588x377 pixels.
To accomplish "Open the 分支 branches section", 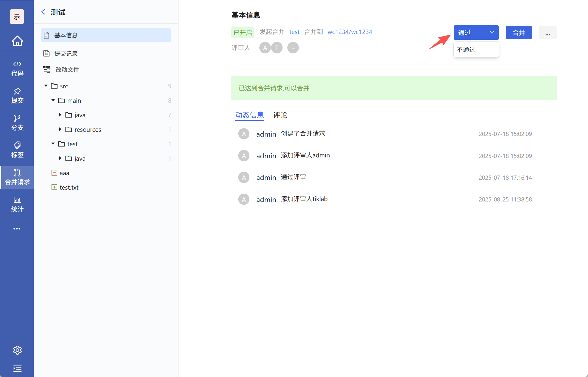I will [x=17, y=123].
